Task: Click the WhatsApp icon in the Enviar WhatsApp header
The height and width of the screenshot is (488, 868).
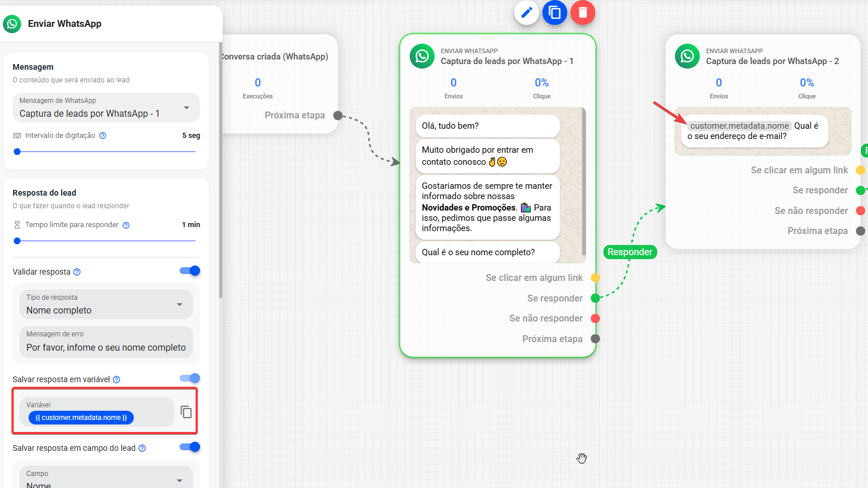Action: (x=12, y=23)
